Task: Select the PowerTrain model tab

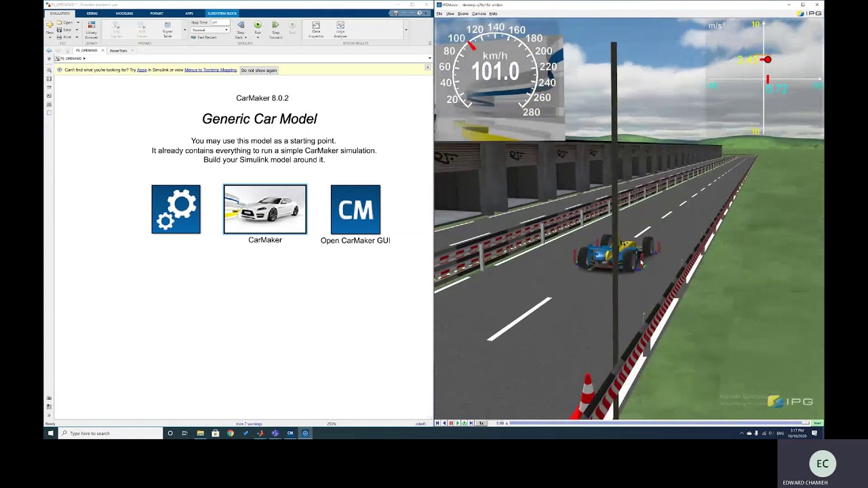Action: point(119,51)
